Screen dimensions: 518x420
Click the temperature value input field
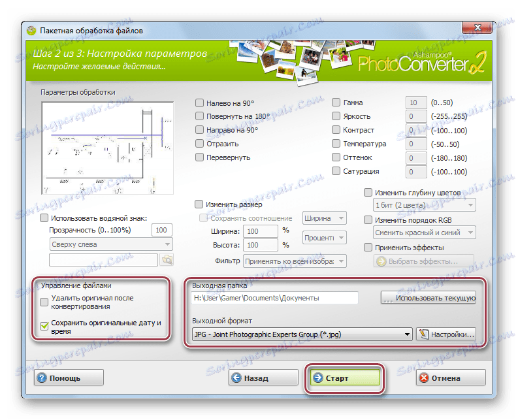pos(416,144)
